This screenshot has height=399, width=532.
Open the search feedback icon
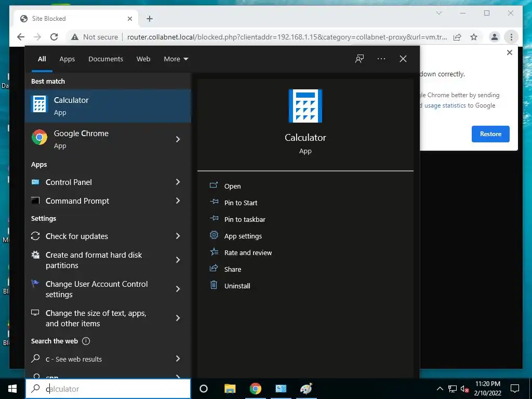[x=360, y=59]
